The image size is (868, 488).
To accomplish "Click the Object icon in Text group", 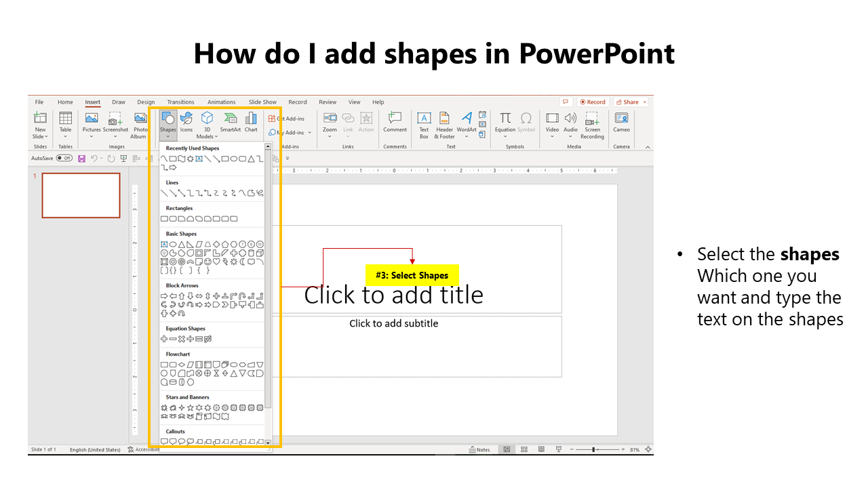I will tap(482, 134).
